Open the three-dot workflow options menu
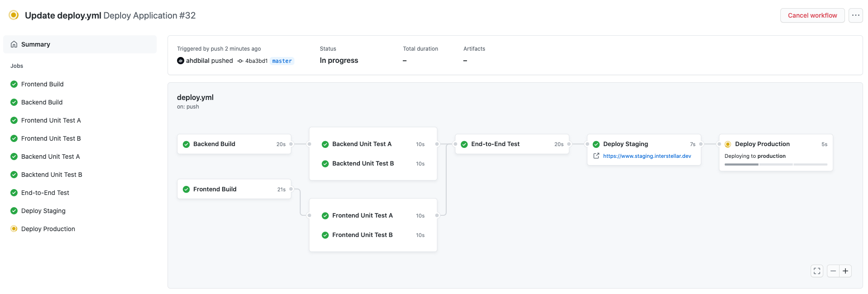868x294 pixels. coord(855,15)
